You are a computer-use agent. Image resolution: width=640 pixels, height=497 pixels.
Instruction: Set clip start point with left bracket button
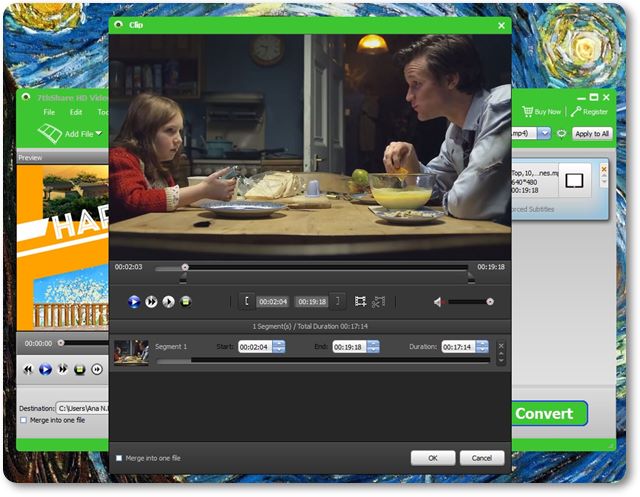(x=247, y=301)
